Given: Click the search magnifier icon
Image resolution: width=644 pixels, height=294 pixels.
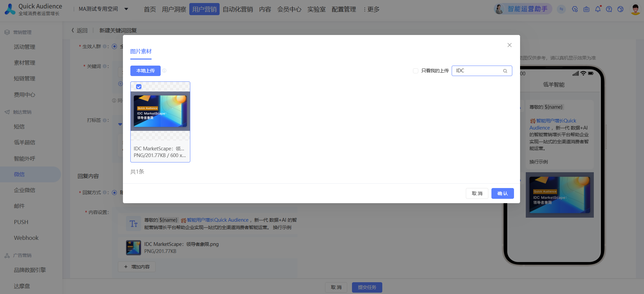Looking at the screenshot, I should [x=505, y=71].
